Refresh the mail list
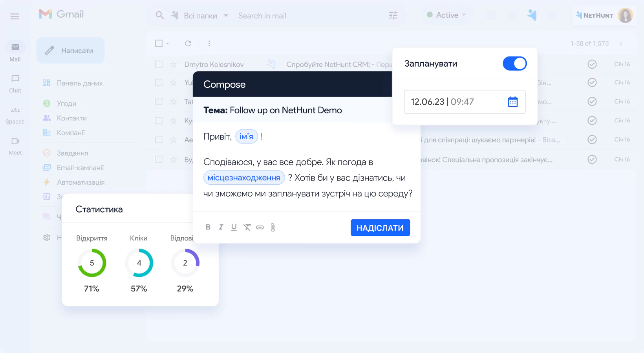Image resolution: width=644 pixels, height=353 pixels. click(188, 43)
